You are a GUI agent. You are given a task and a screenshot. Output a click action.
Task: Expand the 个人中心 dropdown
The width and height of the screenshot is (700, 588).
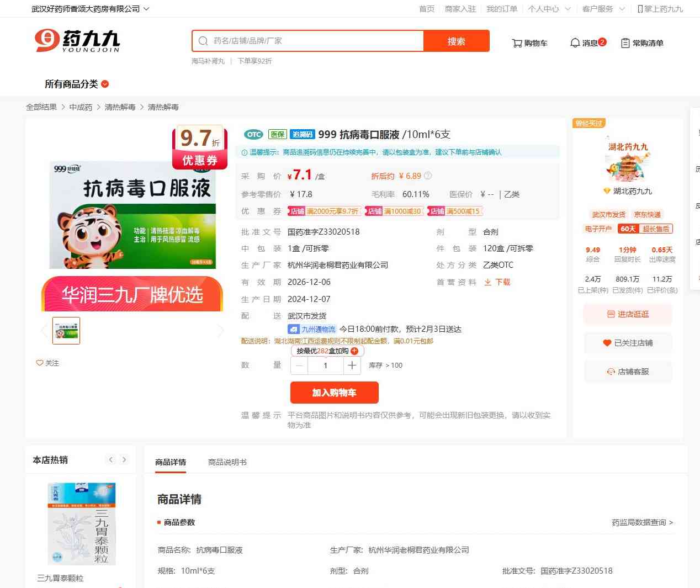pyautogui.click(x=549, y=9)
